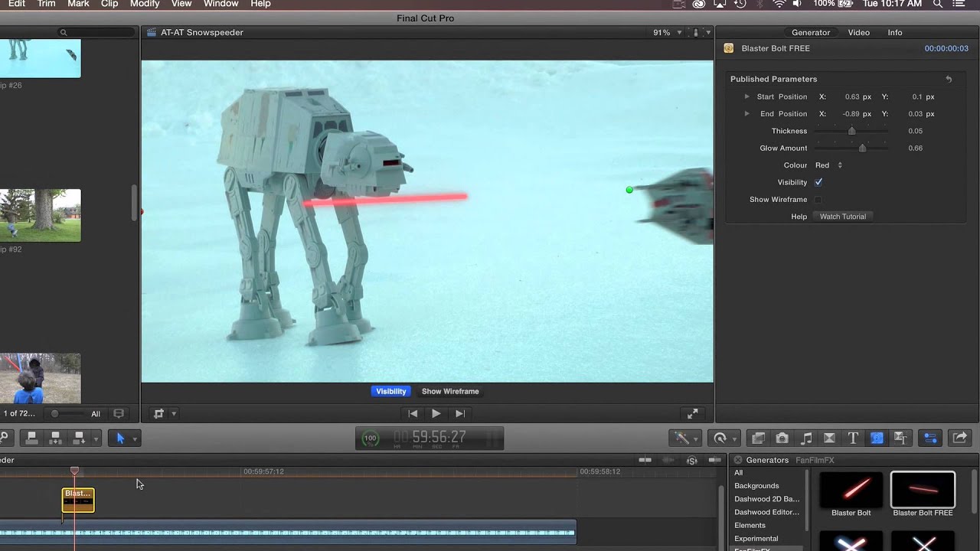
Task: Open the View menu
Action: click(181, 4)
